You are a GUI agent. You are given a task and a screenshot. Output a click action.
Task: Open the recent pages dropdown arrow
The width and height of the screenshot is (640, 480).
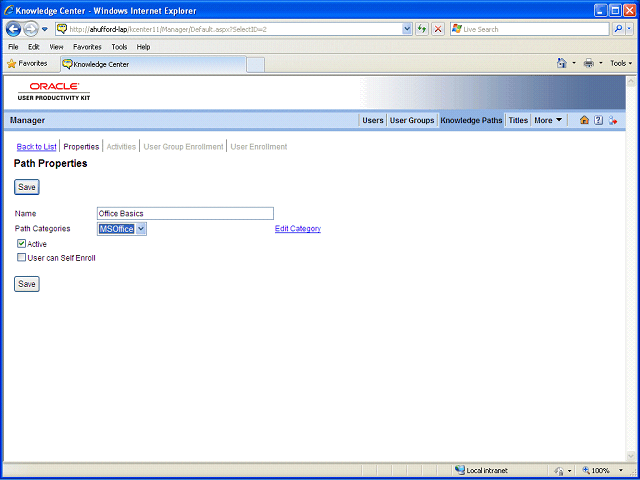tap(45, 29)
